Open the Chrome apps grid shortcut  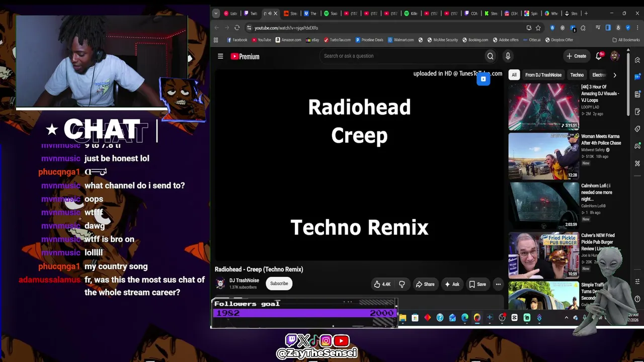pyautogui.click(x=216, y=40)
